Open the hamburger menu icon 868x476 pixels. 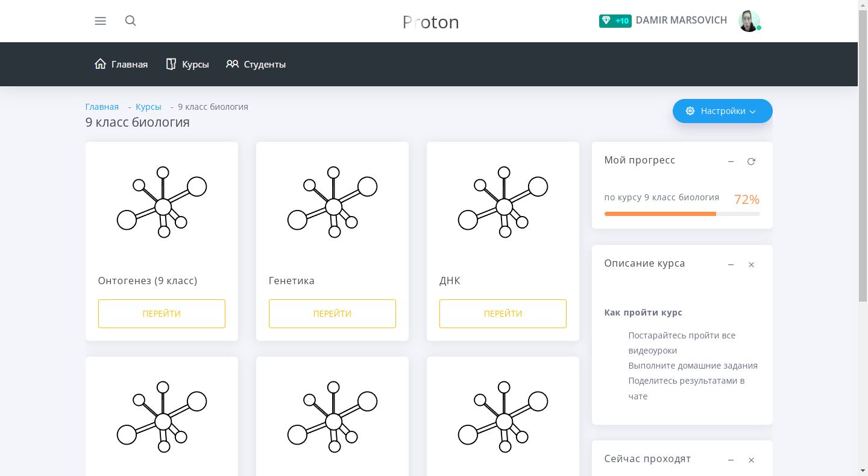tap(101, 21)
